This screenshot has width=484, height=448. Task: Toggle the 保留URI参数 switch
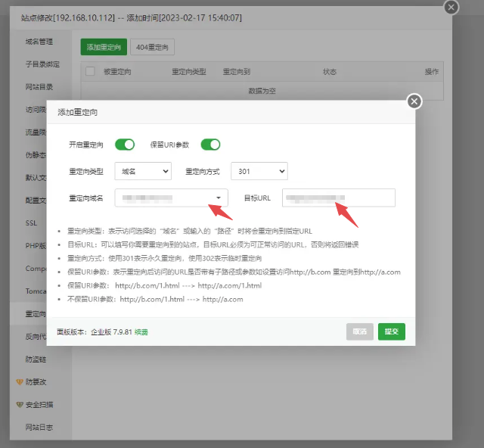click(x=210, y=145)
